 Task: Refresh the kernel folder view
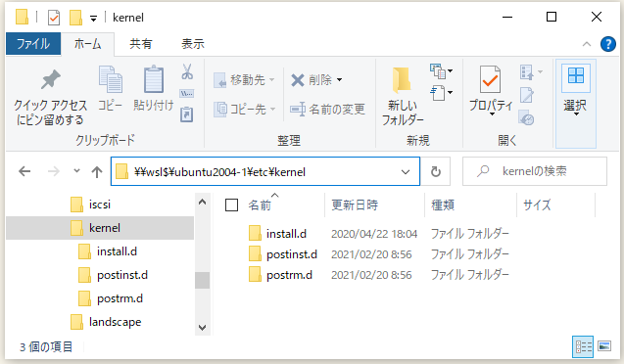point(436,171)
